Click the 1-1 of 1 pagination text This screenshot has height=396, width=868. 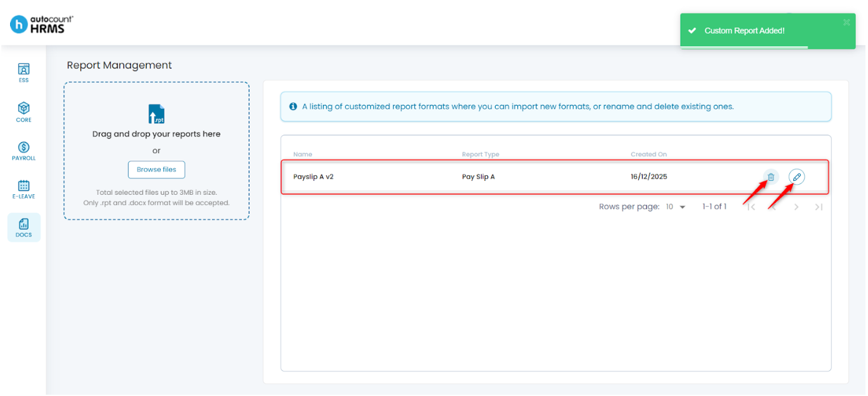714,207
